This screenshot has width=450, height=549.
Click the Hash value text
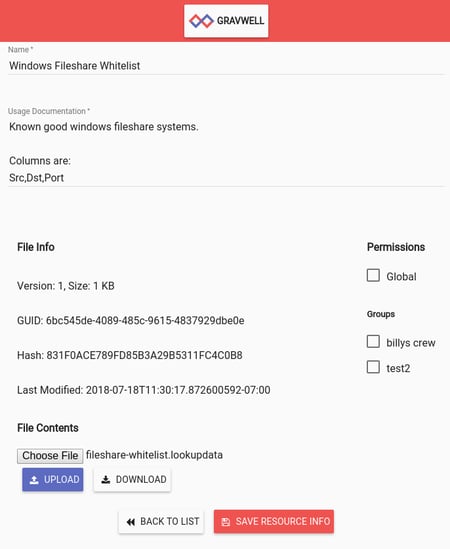click(144, 355)
